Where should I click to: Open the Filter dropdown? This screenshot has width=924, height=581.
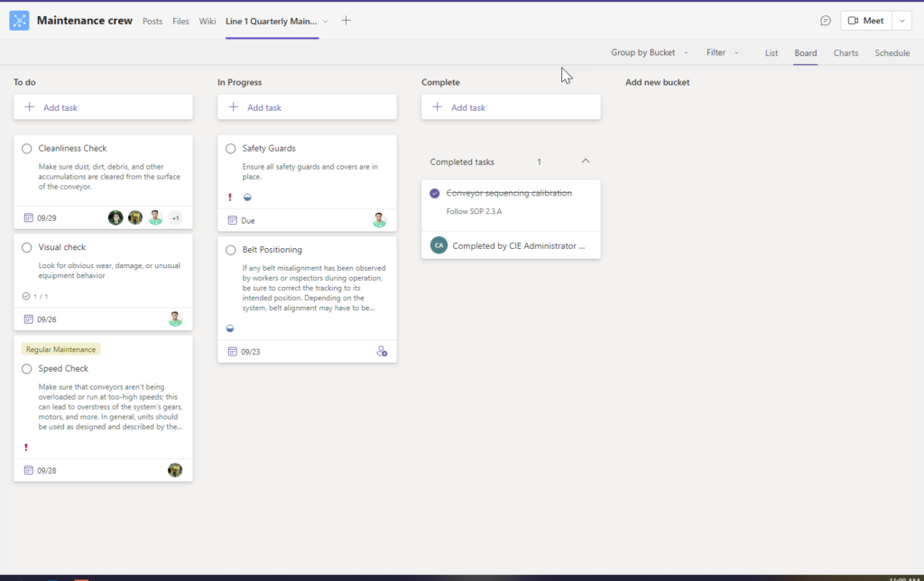point(722,53)
